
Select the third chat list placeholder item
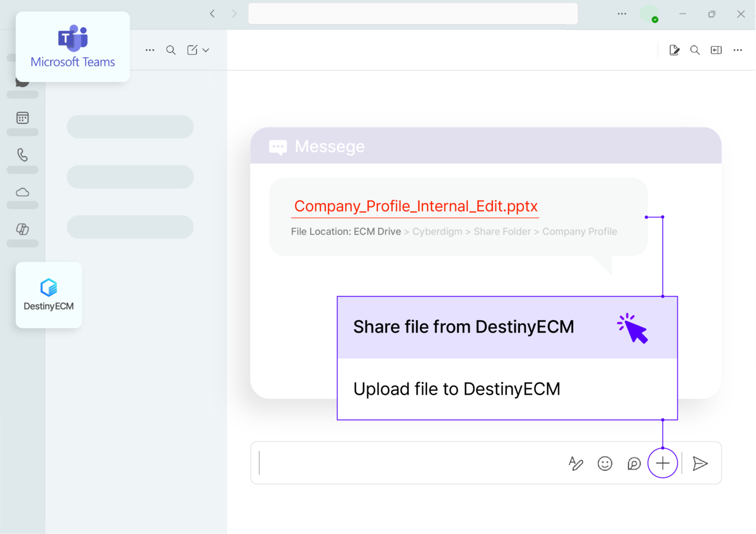(130, 227)
